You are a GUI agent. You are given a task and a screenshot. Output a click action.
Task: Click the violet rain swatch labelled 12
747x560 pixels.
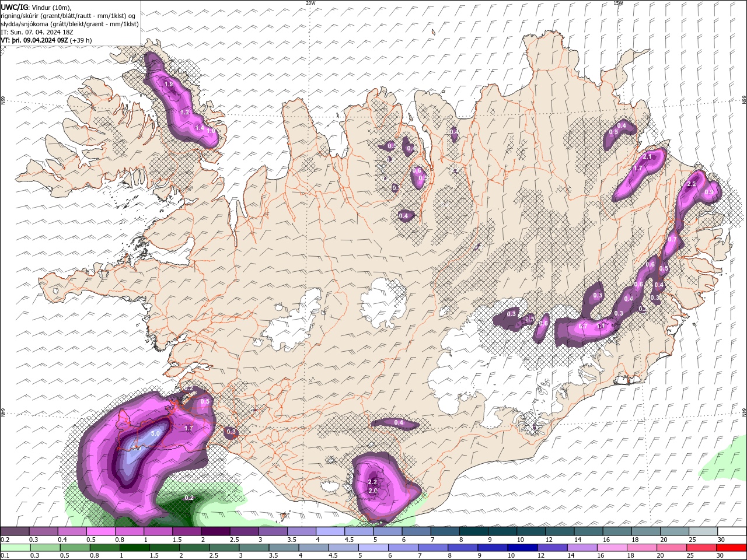tap(552, 548)
